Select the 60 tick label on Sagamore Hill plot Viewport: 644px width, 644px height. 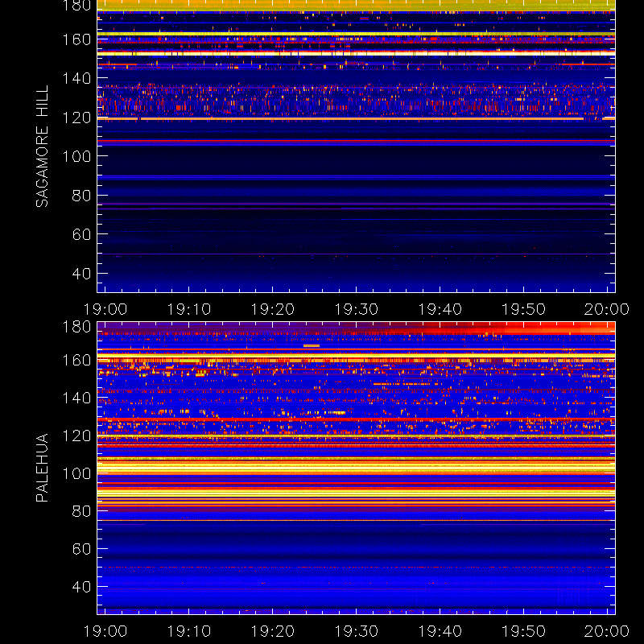pos(81,234)
